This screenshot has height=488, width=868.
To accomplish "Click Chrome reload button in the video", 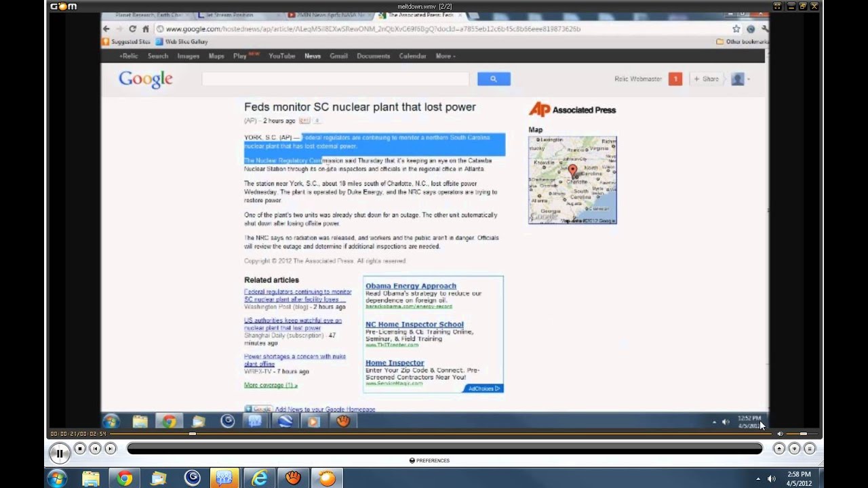I will click(x=132, y=28).
